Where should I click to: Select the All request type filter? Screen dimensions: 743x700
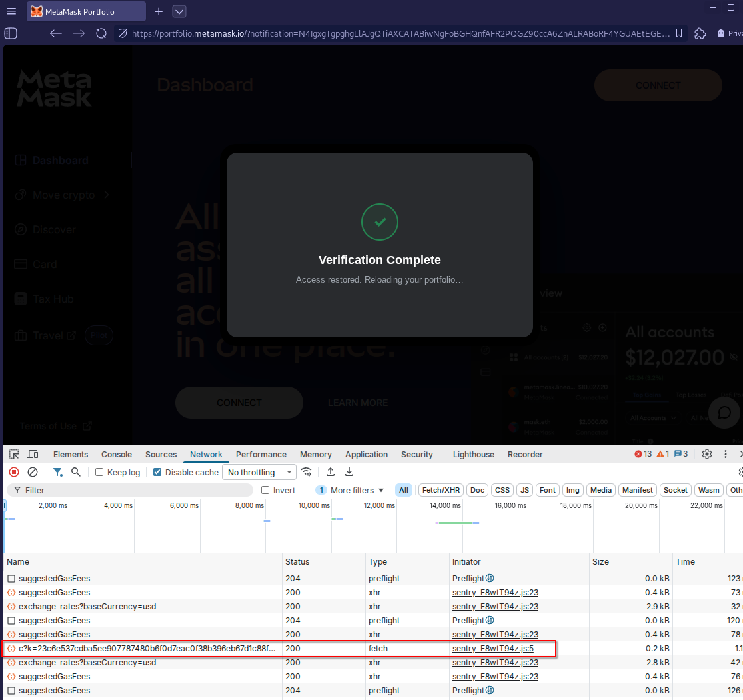(404, 490)
